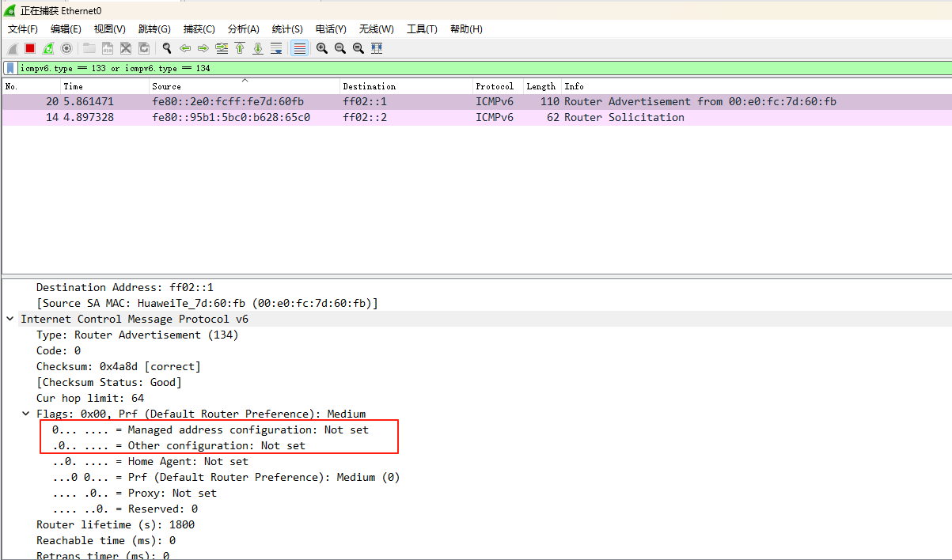Click the greyed-out start capture shark fin icon
The height and width of the screenshot is (560, 952).
coord(12,48)
